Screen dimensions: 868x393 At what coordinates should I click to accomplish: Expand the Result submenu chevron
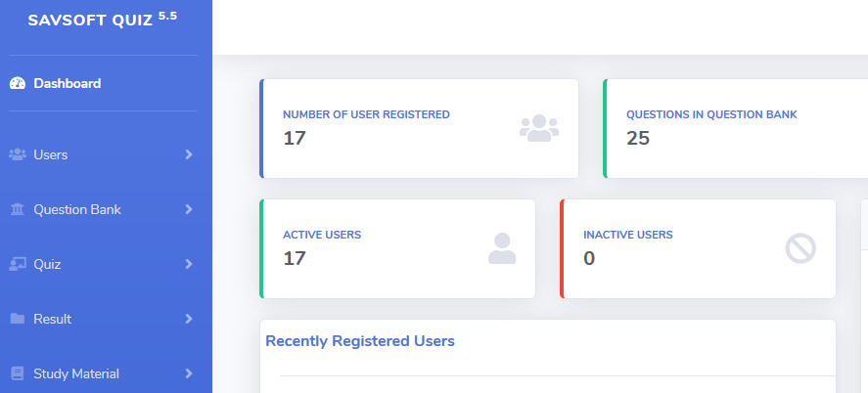[x=189, y=319]
